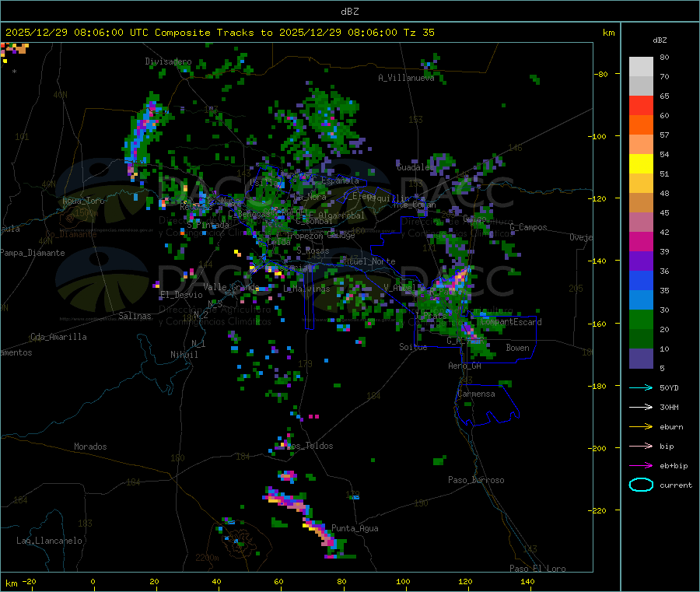This screenshot has height=592, width=700.
Task: Click the 'Carmensa' map label
Action: (476, 394)
